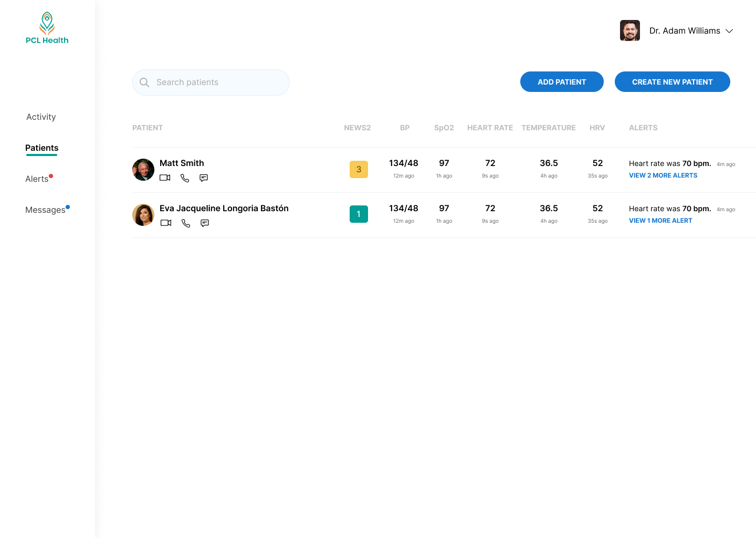Viewport: 756px width, 538px height.
Task: Start a video call with Eva Jacqueline Longoria Bastón
Action: click(x=166, y=223)
